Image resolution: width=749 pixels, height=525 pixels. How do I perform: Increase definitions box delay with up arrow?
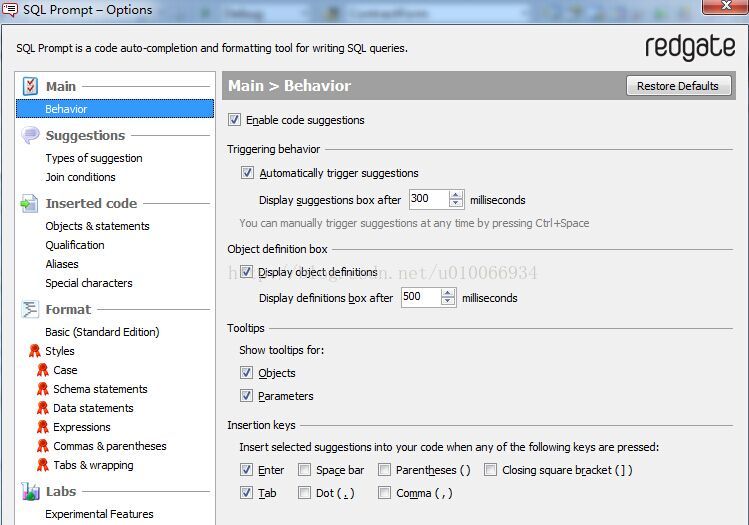pos(448,293)
